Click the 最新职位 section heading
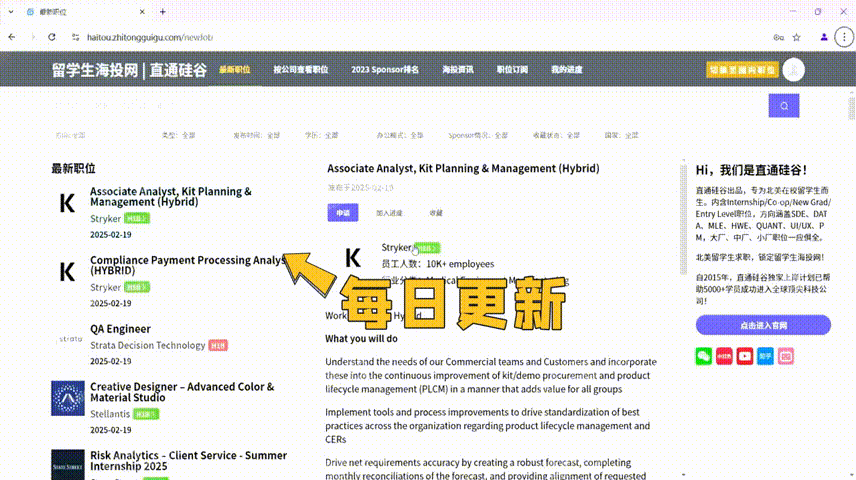 pos(73,168)
